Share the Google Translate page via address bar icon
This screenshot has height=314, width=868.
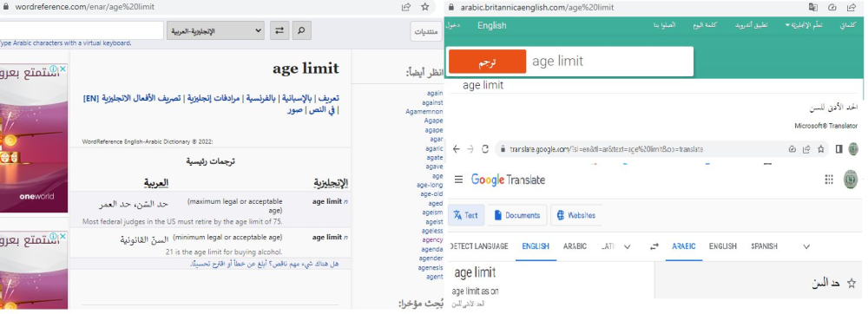pyautogui.click(x=806, y=148)
